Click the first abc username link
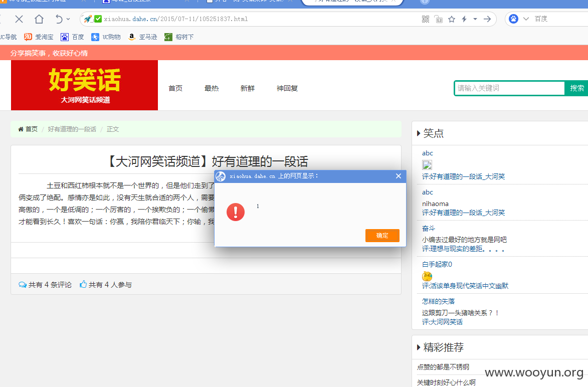The height and width of the screenshot is (387, 588). point(428,153)
